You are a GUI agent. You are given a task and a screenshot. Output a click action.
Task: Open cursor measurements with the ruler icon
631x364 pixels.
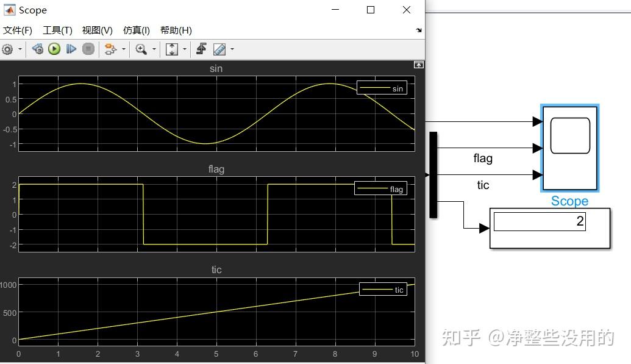pyautogui.click(x=220, y=49)
